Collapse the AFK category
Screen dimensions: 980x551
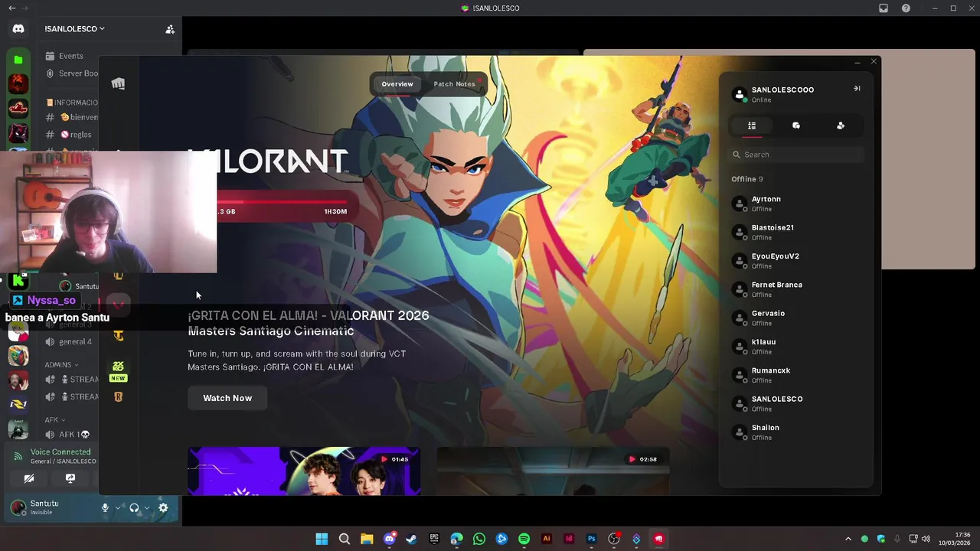54,420
